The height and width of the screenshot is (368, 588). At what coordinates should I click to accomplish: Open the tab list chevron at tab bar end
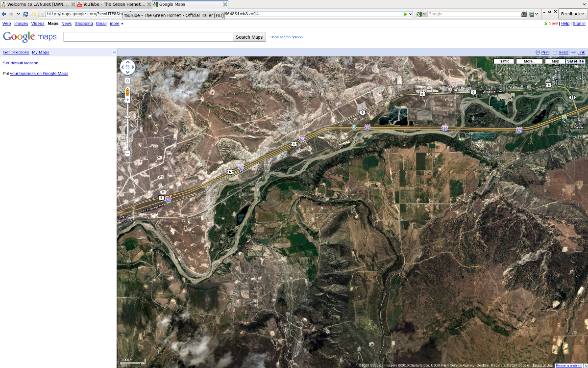point(584,4)
